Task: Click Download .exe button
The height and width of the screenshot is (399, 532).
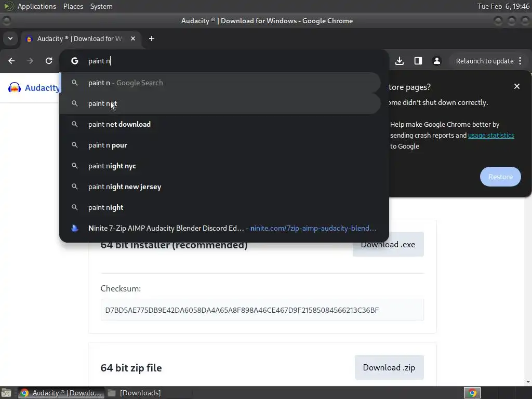Action: click(388, 245)
